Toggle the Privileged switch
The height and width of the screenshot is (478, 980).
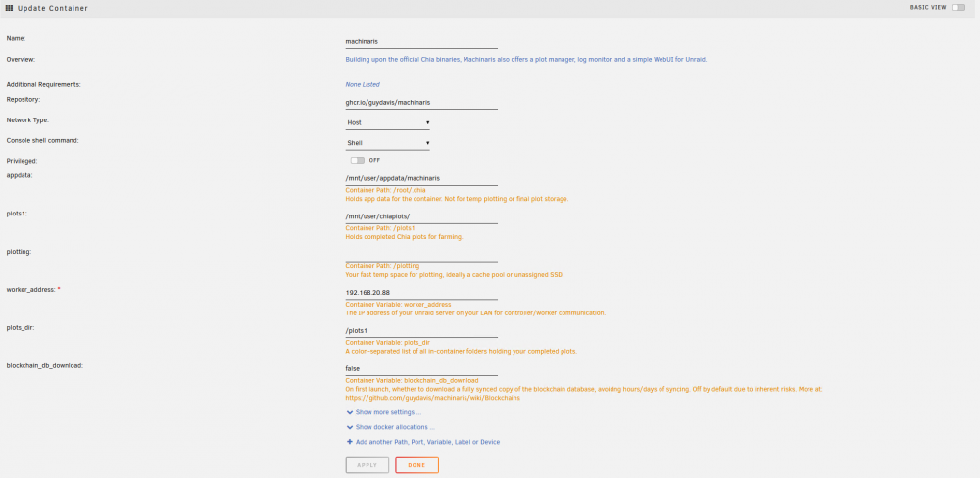[358, 160]
